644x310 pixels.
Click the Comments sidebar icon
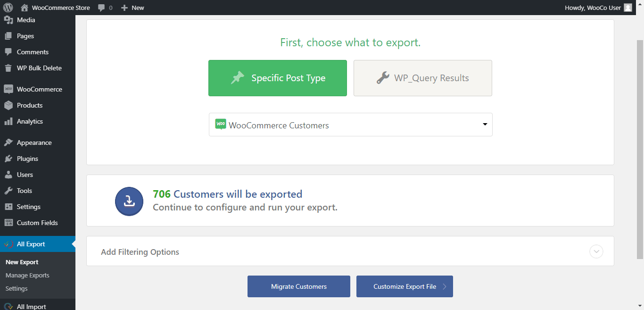8,52
